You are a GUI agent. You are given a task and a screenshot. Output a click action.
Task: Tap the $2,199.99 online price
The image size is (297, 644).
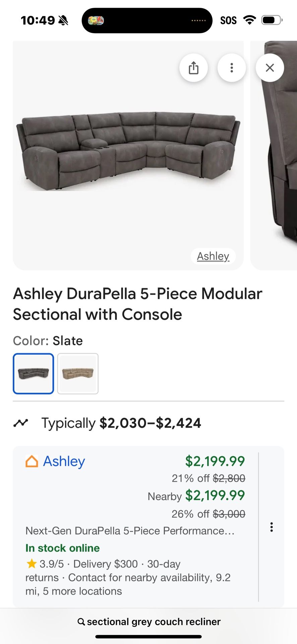(x=215, y=461)
